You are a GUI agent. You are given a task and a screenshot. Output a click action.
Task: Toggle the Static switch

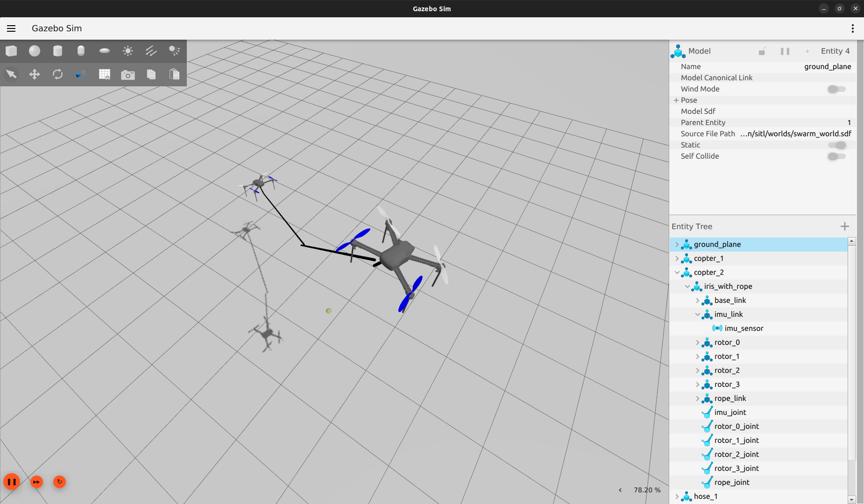point(836,145)
